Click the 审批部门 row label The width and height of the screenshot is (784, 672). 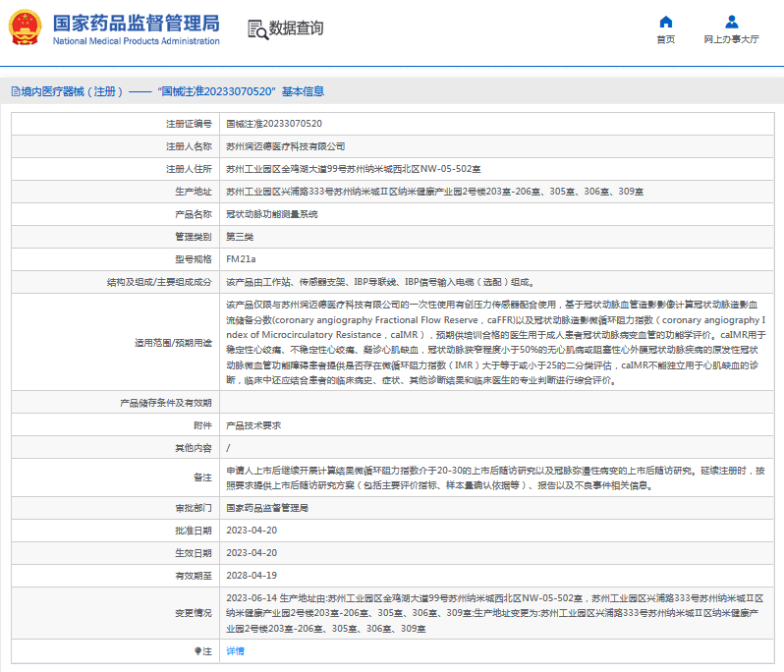coord(194,508)
